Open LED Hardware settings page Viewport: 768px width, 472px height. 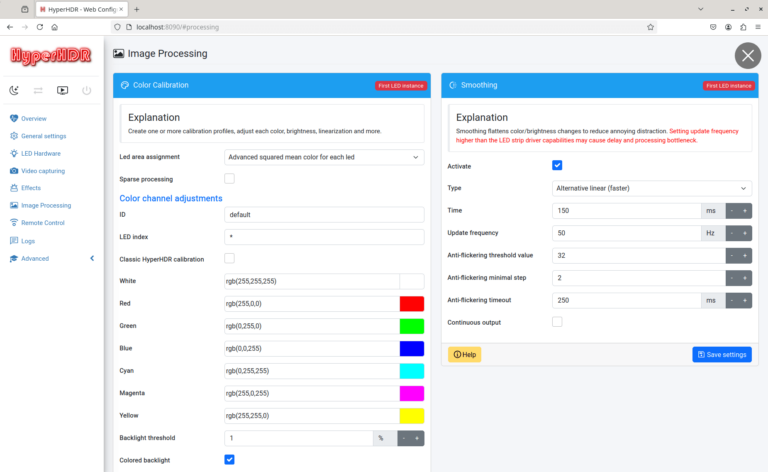tap(40, 153)
